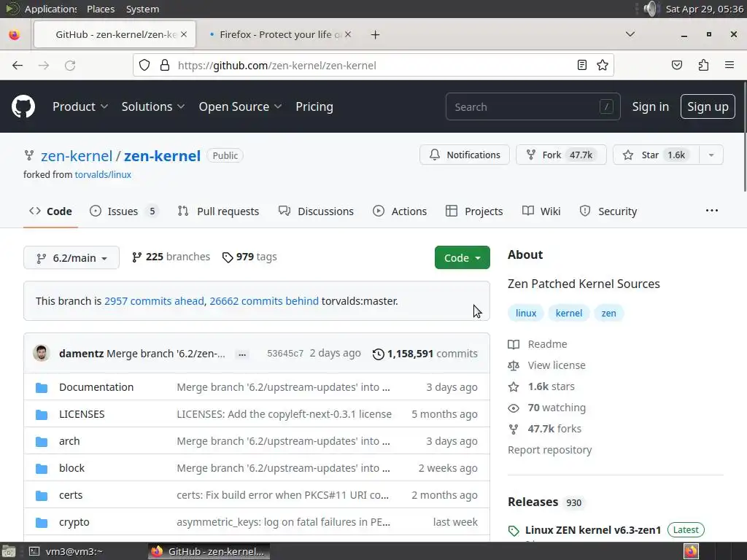This screenshot has height=560, width=747.
Task: Click the kernel topic tag
Action: tap(569, 313)
